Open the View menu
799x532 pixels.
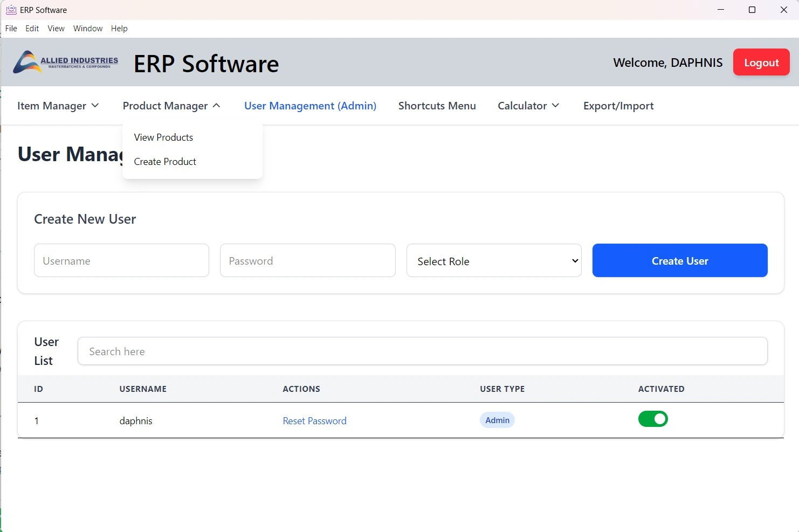[x=56, y=29]
